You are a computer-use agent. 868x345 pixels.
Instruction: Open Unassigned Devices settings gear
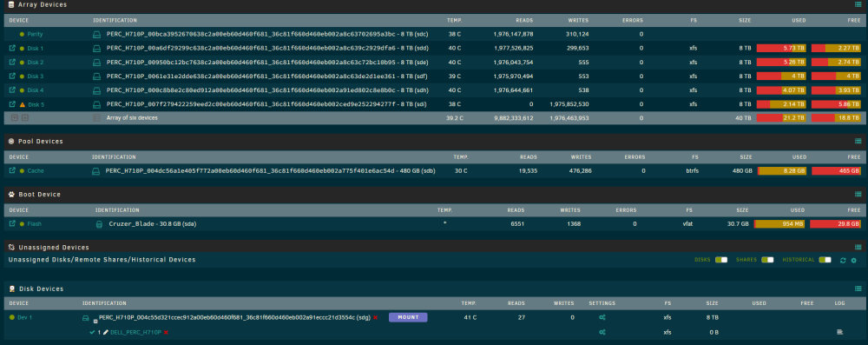tap(853, 260)
